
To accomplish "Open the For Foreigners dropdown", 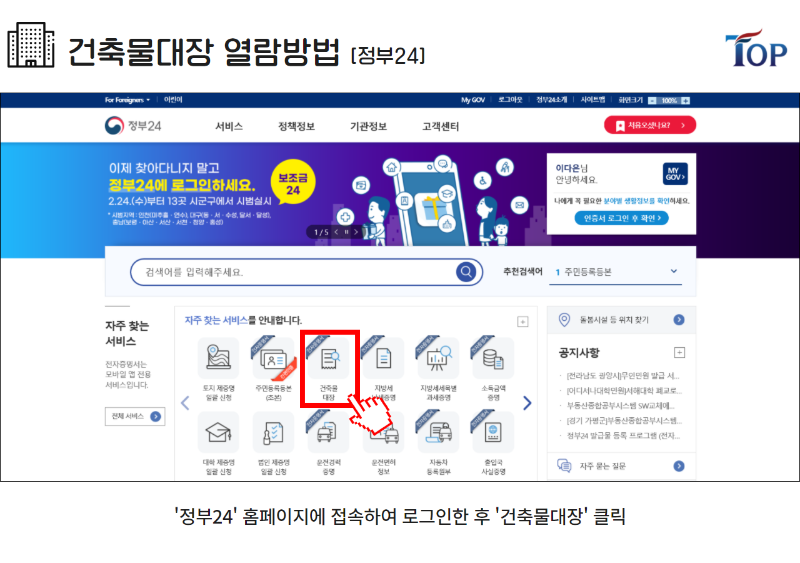I will [x=128, y=100].
